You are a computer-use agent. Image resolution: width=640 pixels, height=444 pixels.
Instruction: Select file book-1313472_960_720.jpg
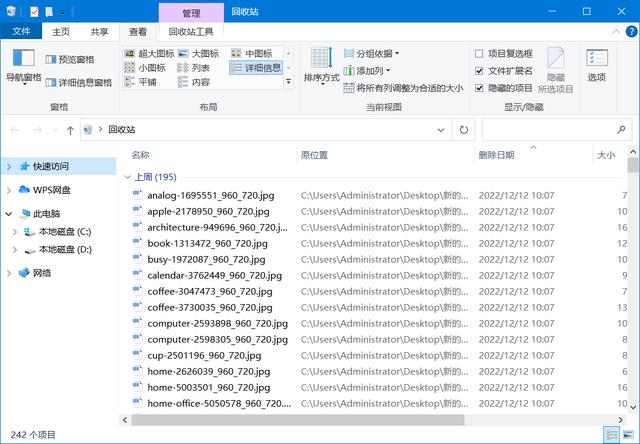tap(207, 244)
